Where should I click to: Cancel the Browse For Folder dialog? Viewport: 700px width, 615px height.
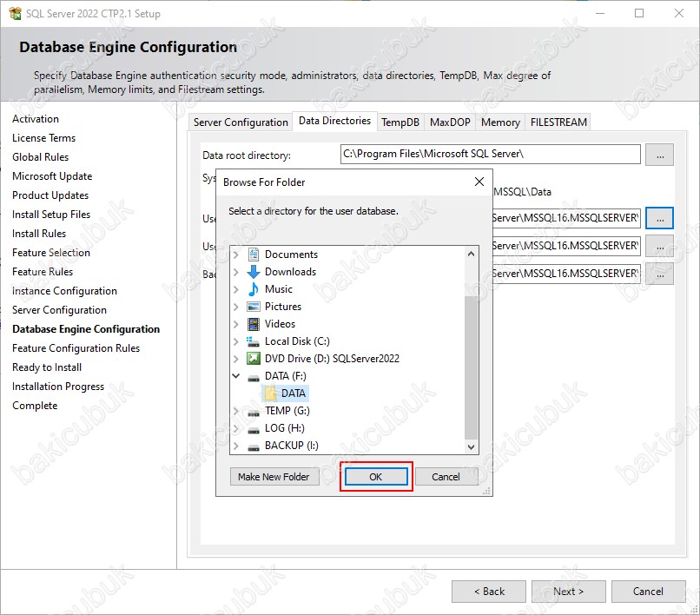446,477
